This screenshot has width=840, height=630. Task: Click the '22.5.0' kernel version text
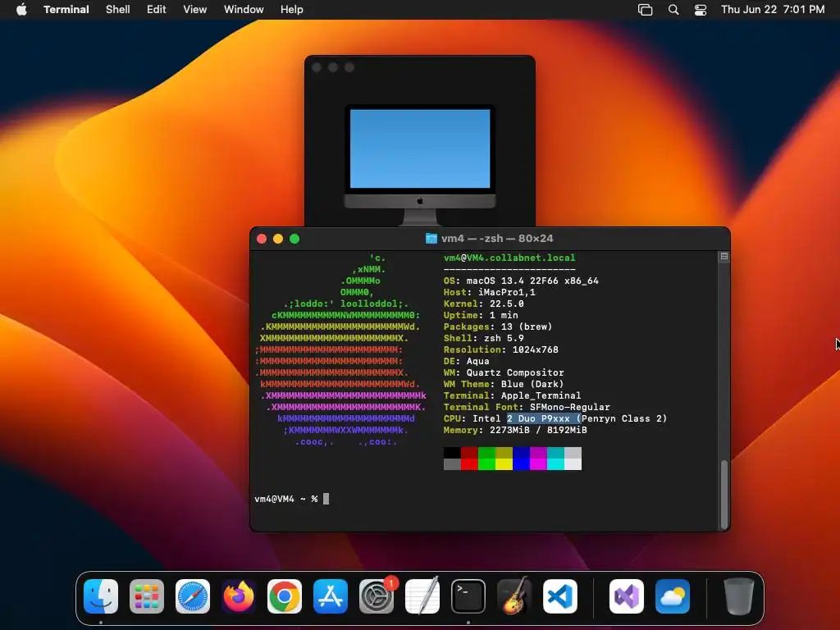tap(507, 304)
